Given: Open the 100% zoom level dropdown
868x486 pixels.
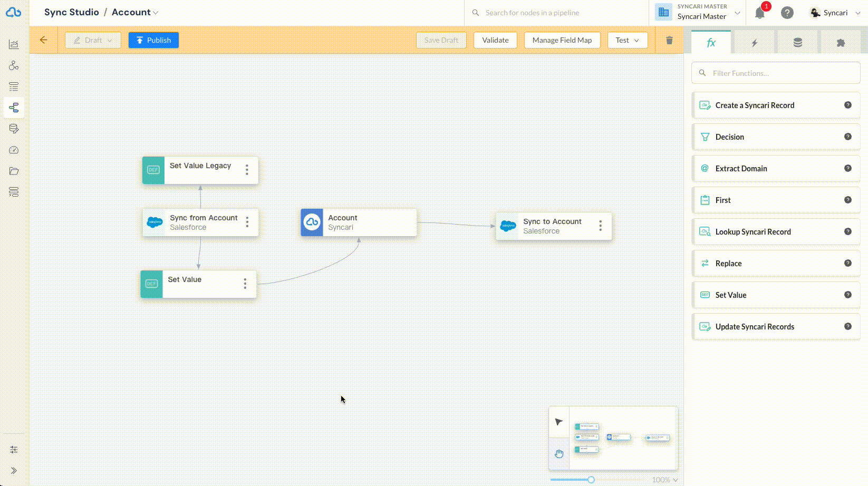Looking at the screenshot, I should pyautogui.click(x=664, y=480).
